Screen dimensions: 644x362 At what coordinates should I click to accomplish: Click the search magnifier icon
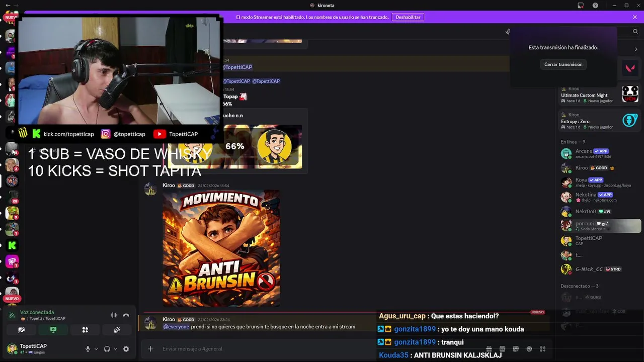(635, 31)
